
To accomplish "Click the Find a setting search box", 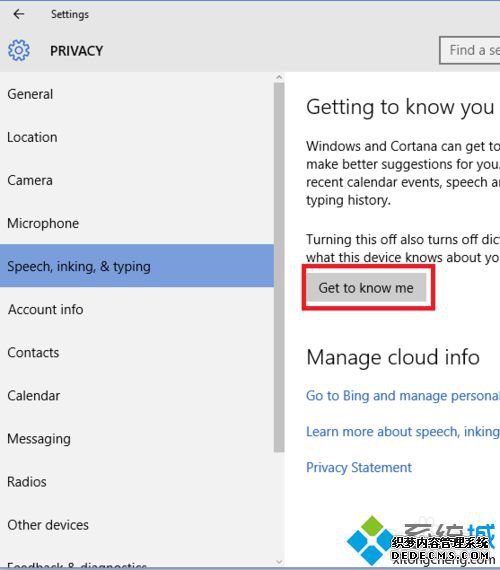I will pyautogui.click(x=470, y=50).
